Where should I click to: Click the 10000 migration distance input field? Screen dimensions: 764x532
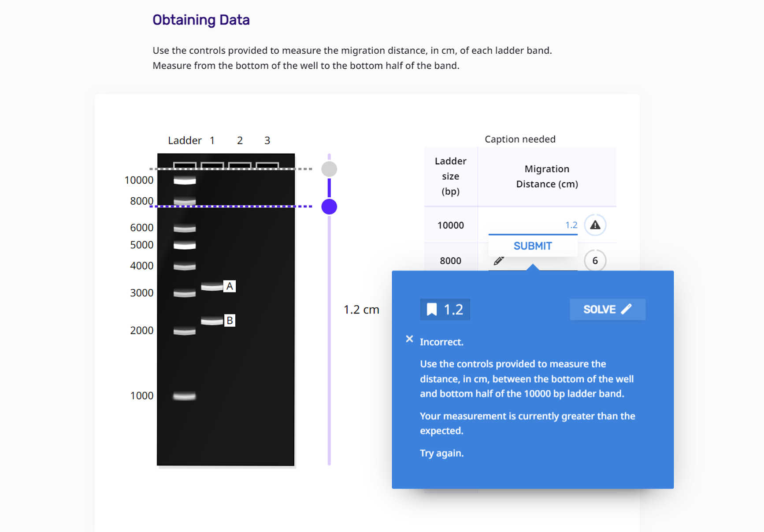[533, 225]
